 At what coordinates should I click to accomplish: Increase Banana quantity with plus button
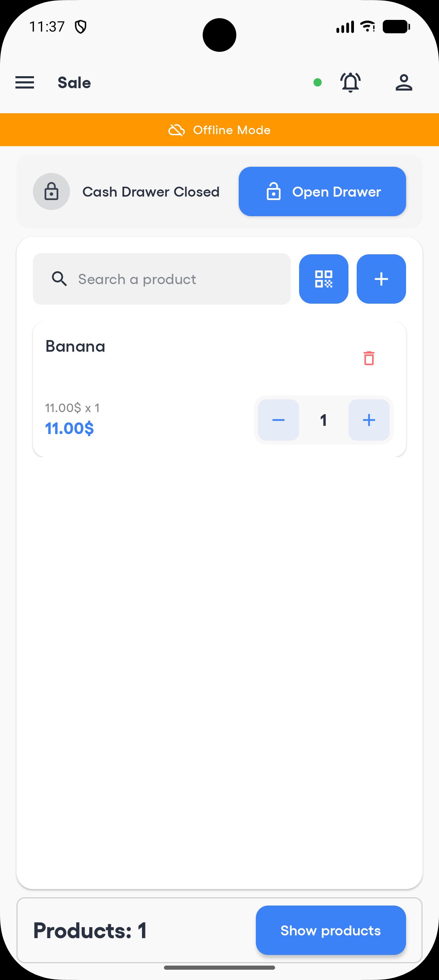point(369,420)
